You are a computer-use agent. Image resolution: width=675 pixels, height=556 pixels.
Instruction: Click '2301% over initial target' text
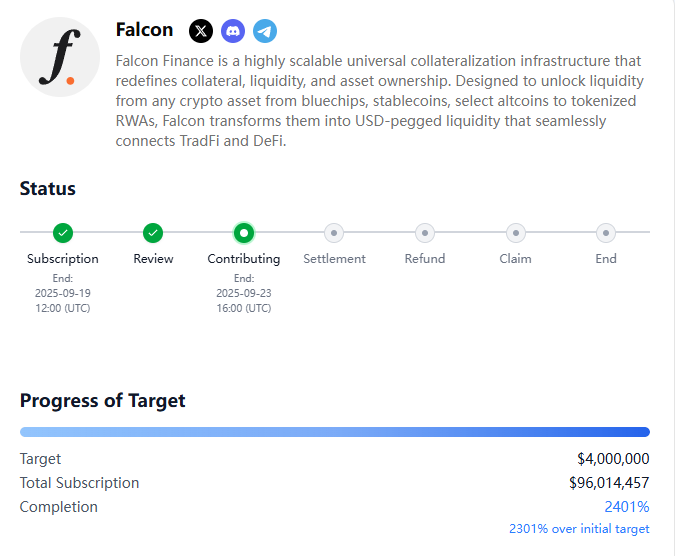tap(579, 528)
